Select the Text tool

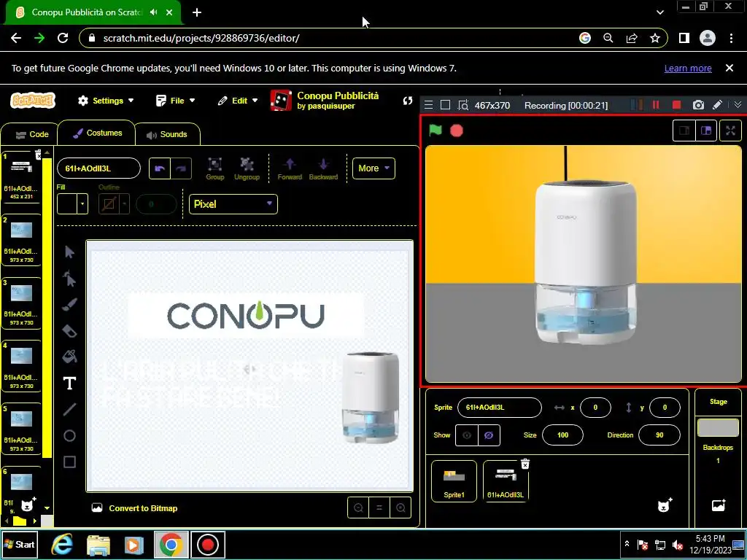tap(69, 384)
